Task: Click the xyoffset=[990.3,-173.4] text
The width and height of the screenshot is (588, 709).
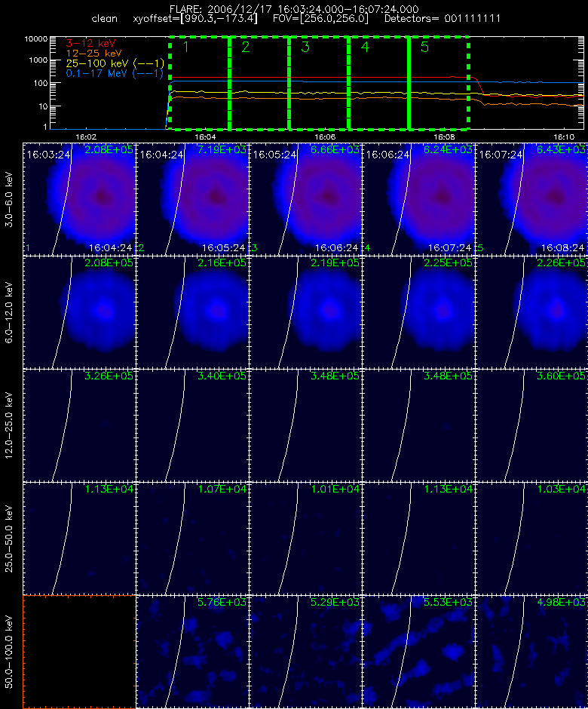Action: click(195, 19)
